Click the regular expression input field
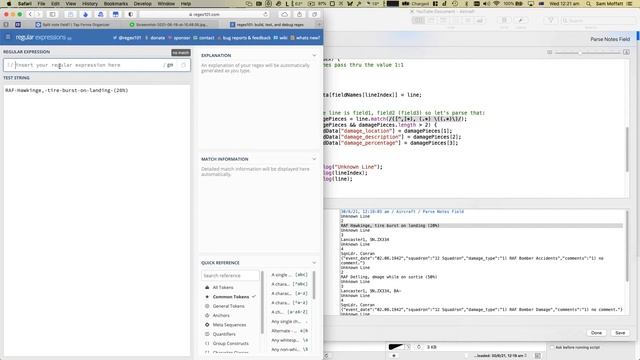The width and height of the screenshot is (640, 360). [x=88, y=65]
